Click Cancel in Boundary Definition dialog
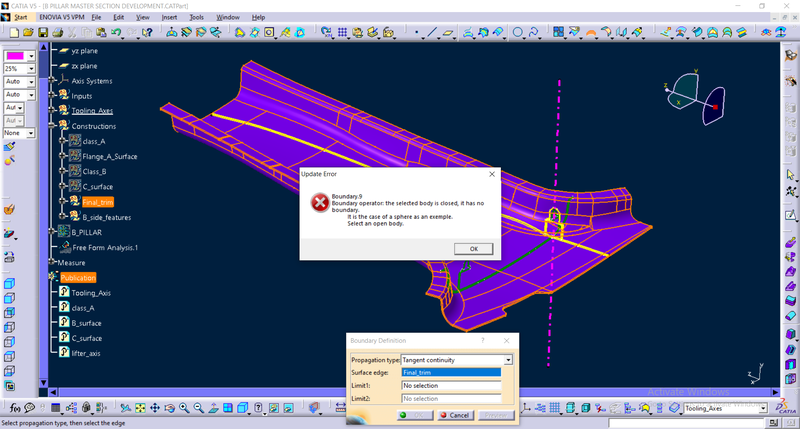The width and height of the screenshot is (800, 429). click(x=456, y=414)
